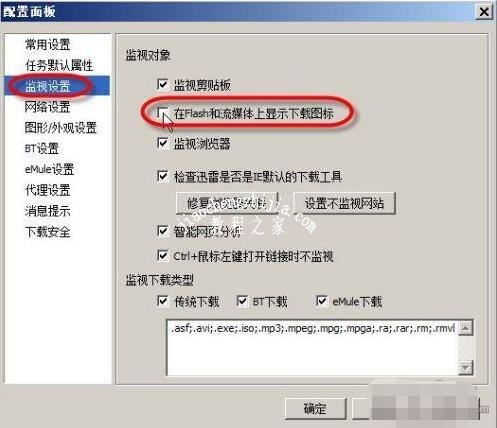Viewport: 497px width, 428px height.
Task: Open 常用设置 settings page
Action: point(48,45)
